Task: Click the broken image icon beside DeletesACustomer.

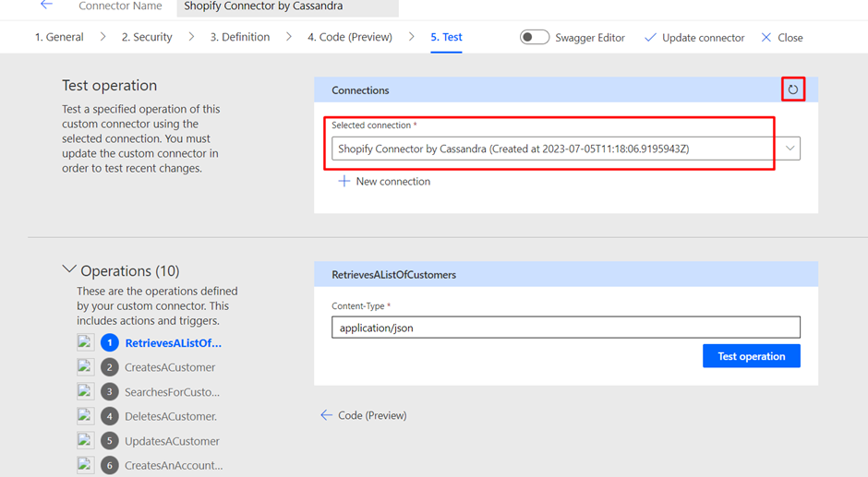Action: pos(85,415)
